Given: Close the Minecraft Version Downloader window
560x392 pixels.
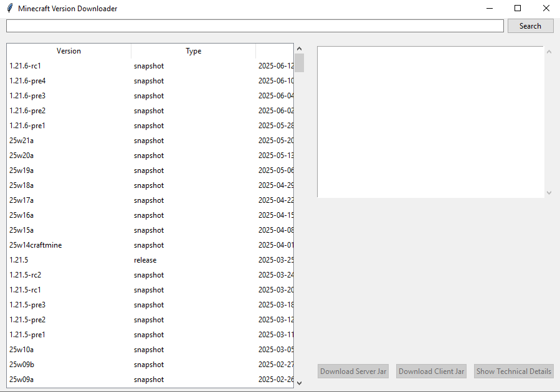Looking at the screenshot, I should click(546, 8).
